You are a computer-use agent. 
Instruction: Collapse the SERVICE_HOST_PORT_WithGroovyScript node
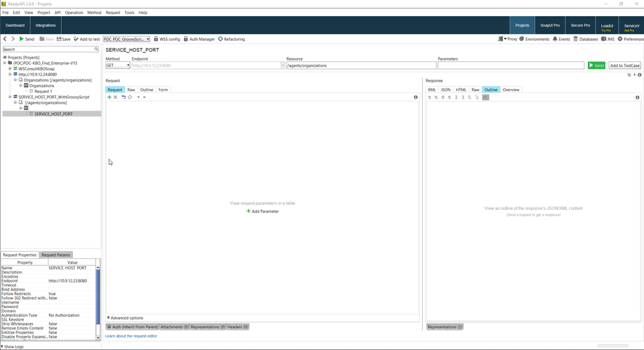[10, 97]
